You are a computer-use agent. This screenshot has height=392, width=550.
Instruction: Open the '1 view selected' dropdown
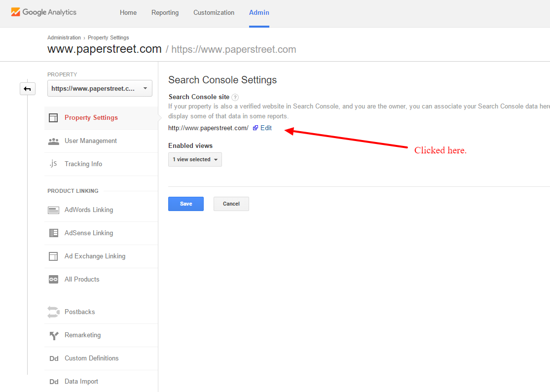[x=195, y=160]
